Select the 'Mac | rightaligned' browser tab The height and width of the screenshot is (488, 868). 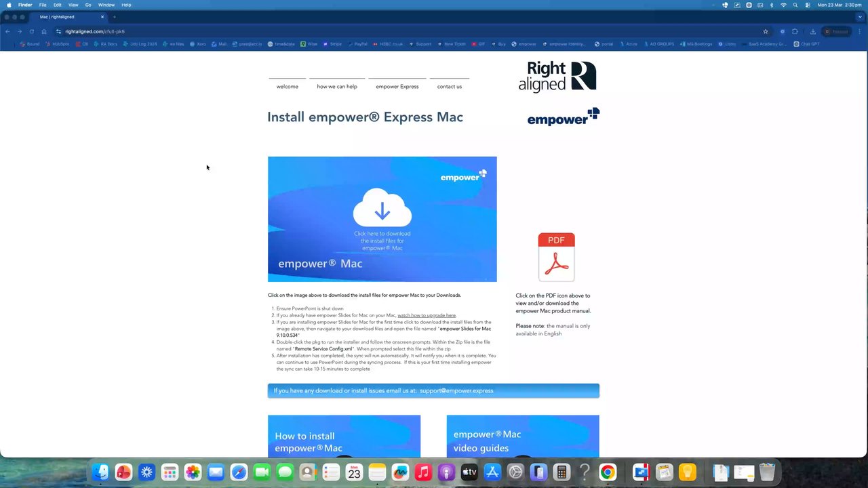(68, 17)
